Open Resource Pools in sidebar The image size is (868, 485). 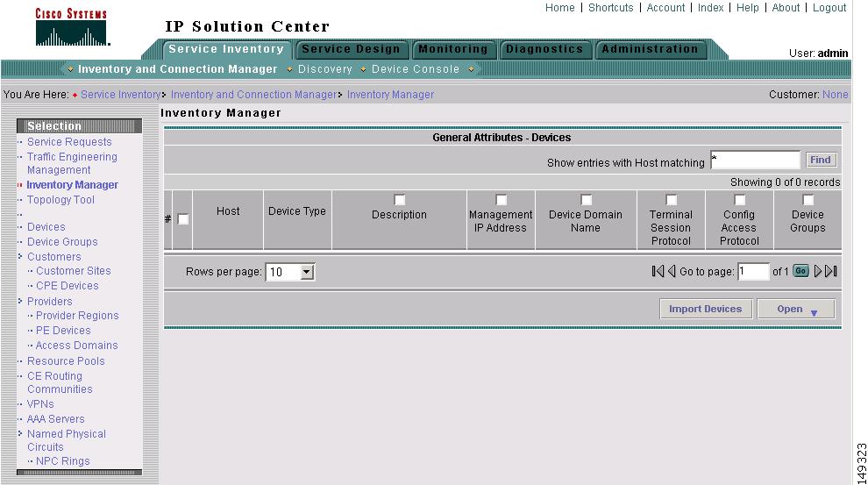click(66, 361)
